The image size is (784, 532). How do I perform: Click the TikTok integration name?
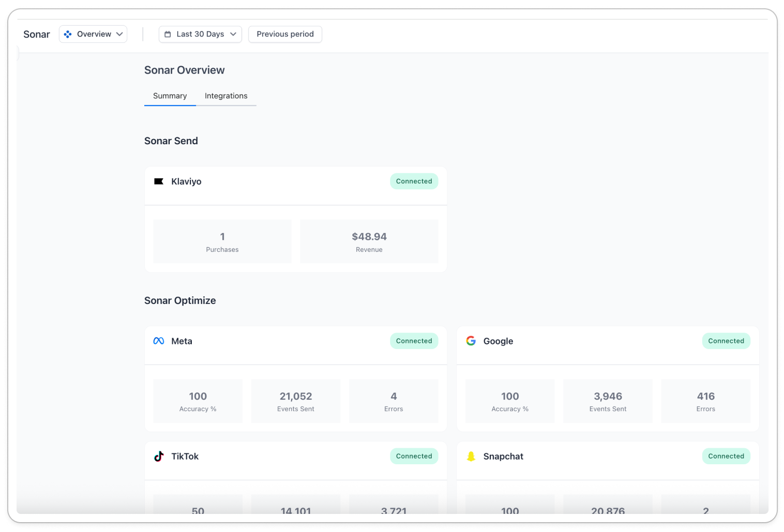[185, 457]
